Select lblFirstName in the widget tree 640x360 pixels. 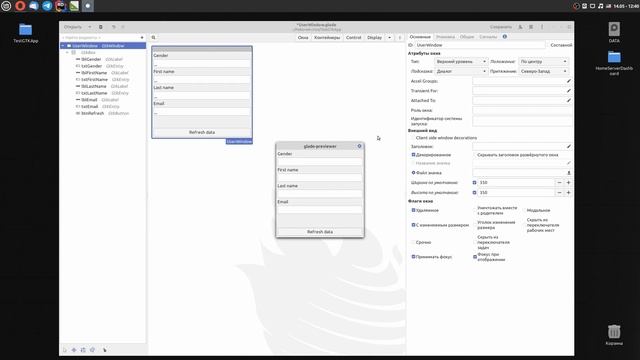click(x=102, y=73)
